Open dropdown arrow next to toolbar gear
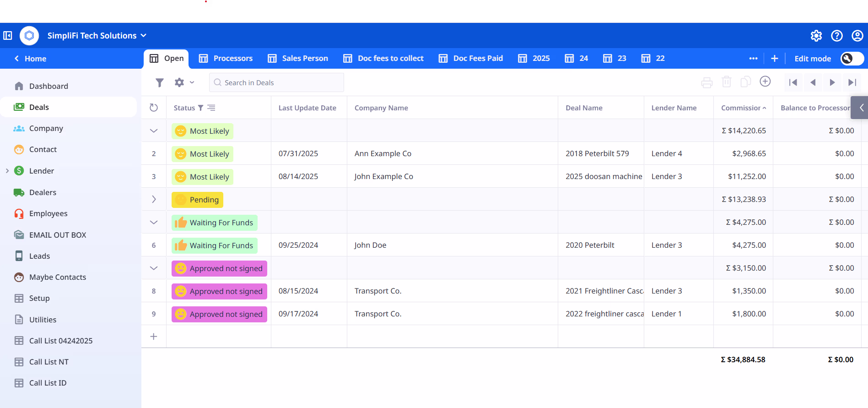This screenshot has width=868, height=408. (192, 82)
